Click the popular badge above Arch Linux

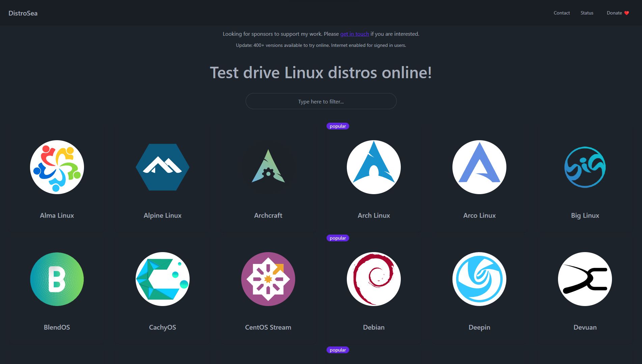pyautogui.click(x=337, y=126)
